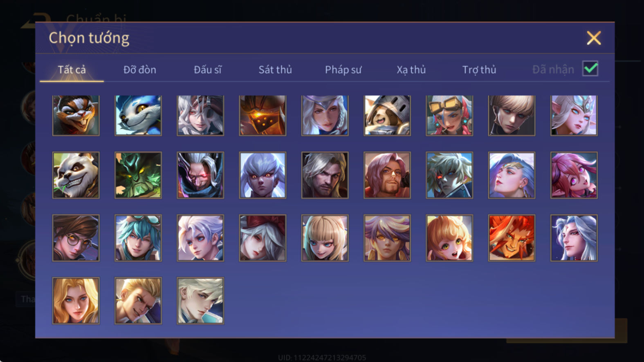Choose the hero wearing round glasses
The image size is (644, 362).
[76, 238]
